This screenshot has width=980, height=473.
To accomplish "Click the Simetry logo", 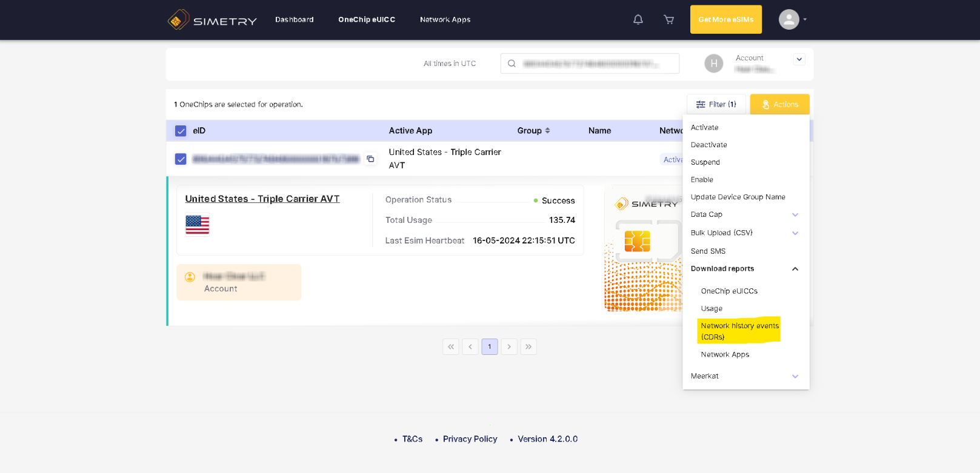I will pos(212,20).
